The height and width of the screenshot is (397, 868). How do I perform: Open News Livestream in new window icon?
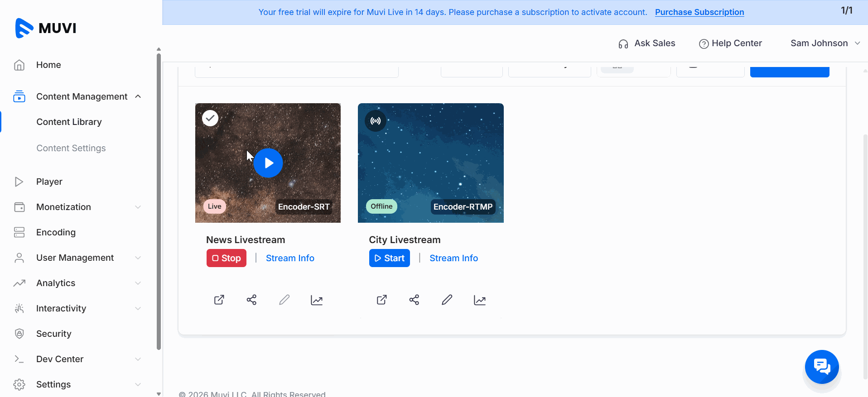click(219, 300)
